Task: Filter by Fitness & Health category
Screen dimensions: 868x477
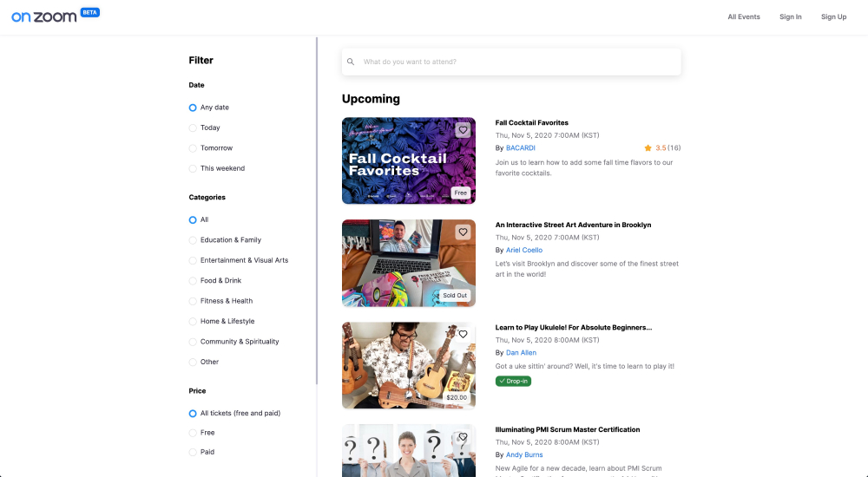Action: pyautogui.click(x=220, y=301)
